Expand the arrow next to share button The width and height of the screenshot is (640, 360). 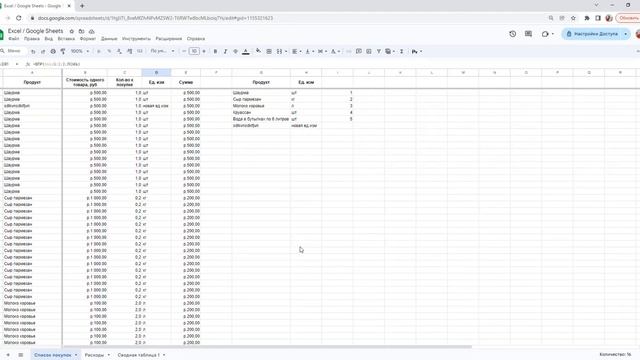(626, 34)
